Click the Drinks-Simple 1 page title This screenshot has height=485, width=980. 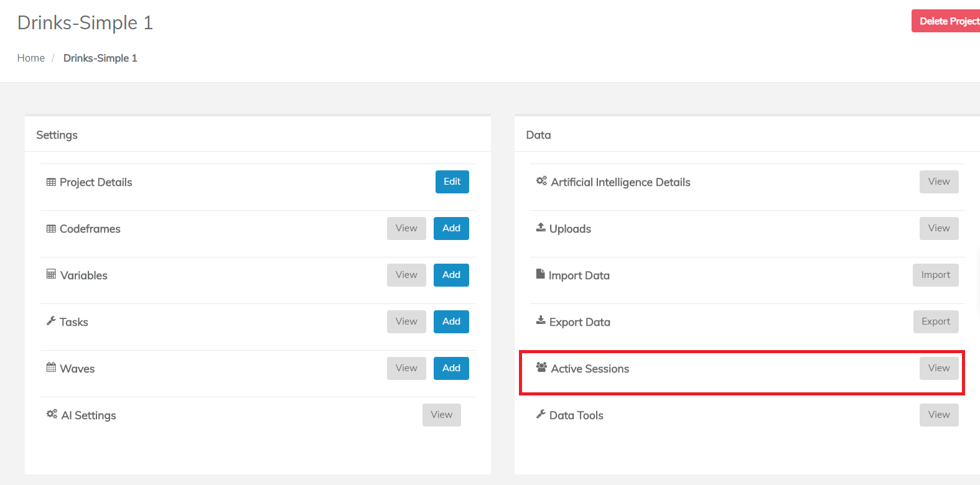(85, 22)
